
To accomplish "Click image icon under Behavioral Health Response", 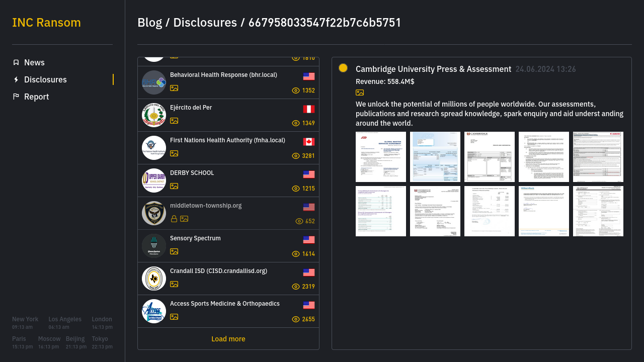I will click(x=174, y=88).
